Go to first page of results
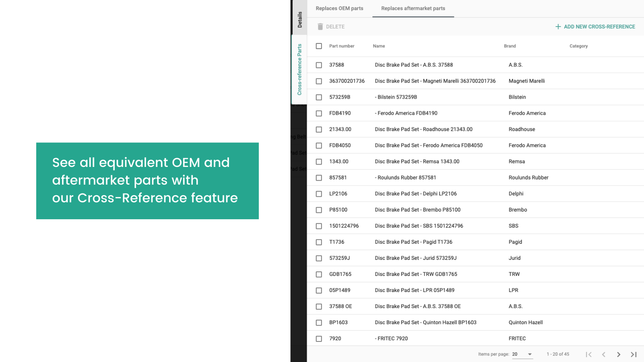 (589, 354)
